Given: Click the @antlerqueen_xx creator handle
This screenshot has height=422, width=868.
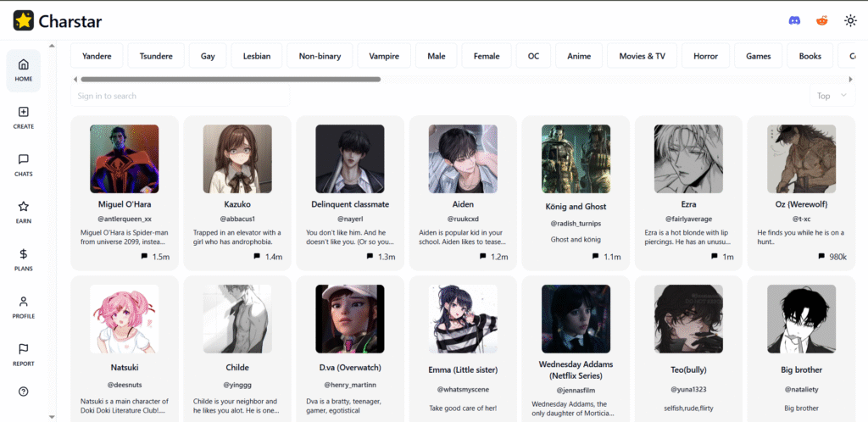Looking at the screenshot, I should (125, 219).
